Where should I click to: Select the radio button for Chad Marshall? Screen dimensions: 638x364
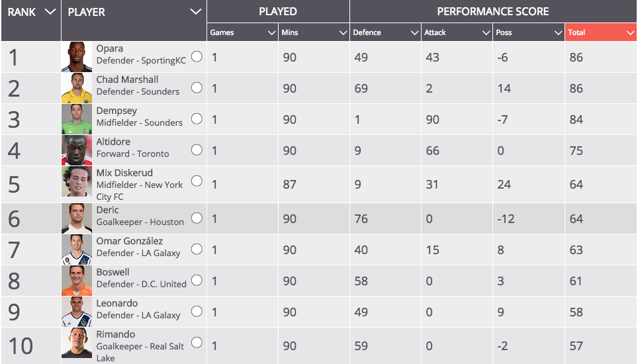pyautogui.click(x=197, y=87)
